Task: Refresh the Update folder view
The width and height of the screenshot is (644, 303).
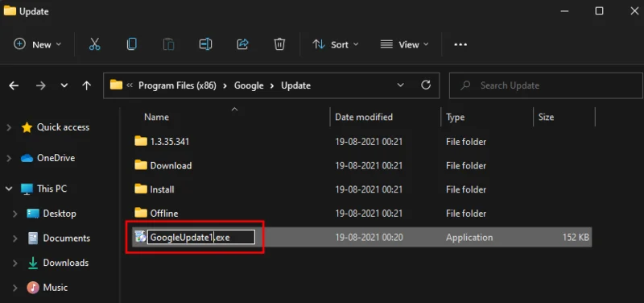Action: pyautogui.click(x=426, y=85)
